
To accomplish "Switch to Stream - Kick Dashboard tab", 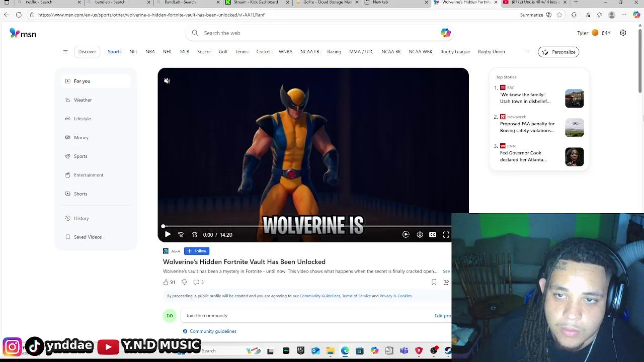I will click(256, 3).
